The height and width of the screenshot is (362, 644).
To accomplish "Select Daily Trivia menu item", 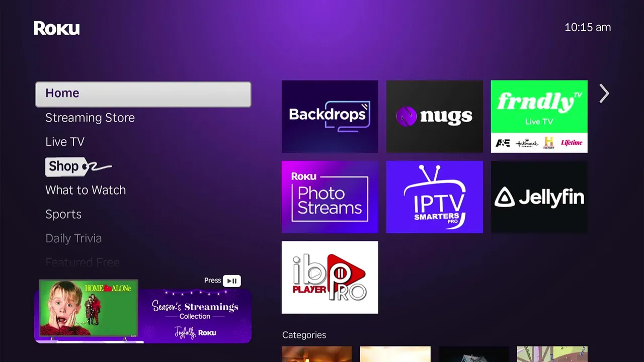I will tap(73, 238).
